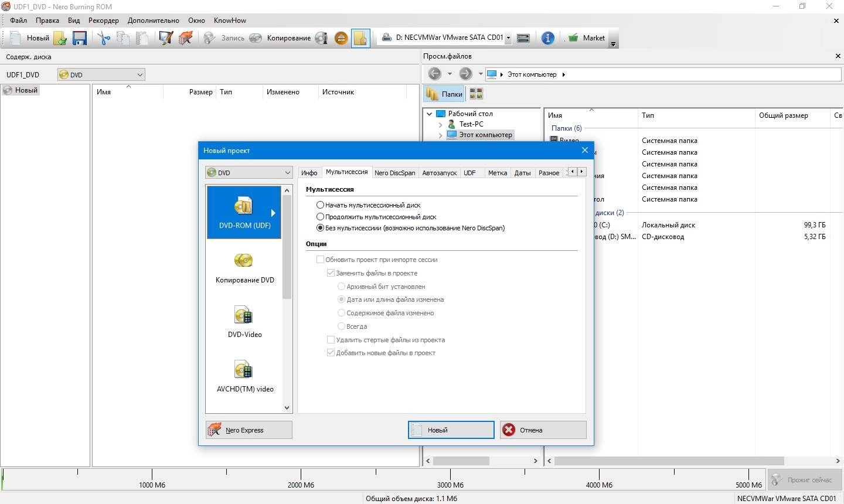Click the Forward arrow in file browser
844x504 pixels.
tap(465, 74)
